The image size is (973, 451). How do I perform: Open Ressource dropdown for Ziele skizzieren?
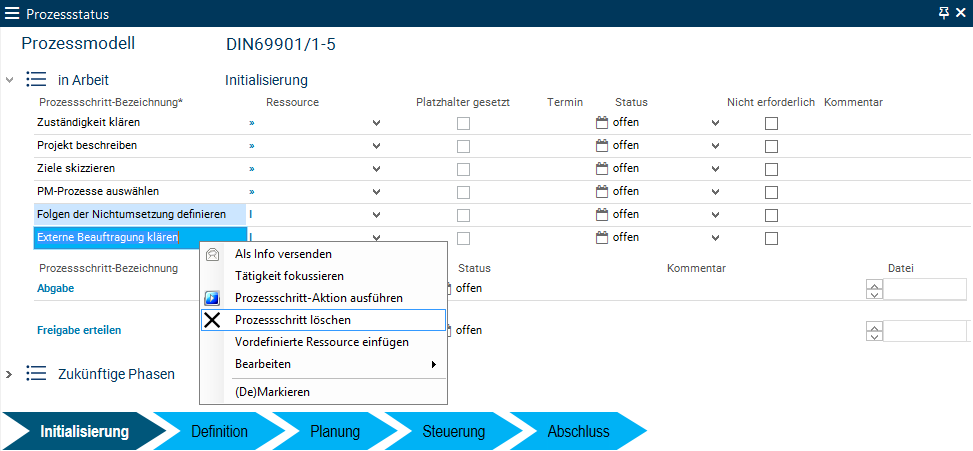click(x=376, y=169)
